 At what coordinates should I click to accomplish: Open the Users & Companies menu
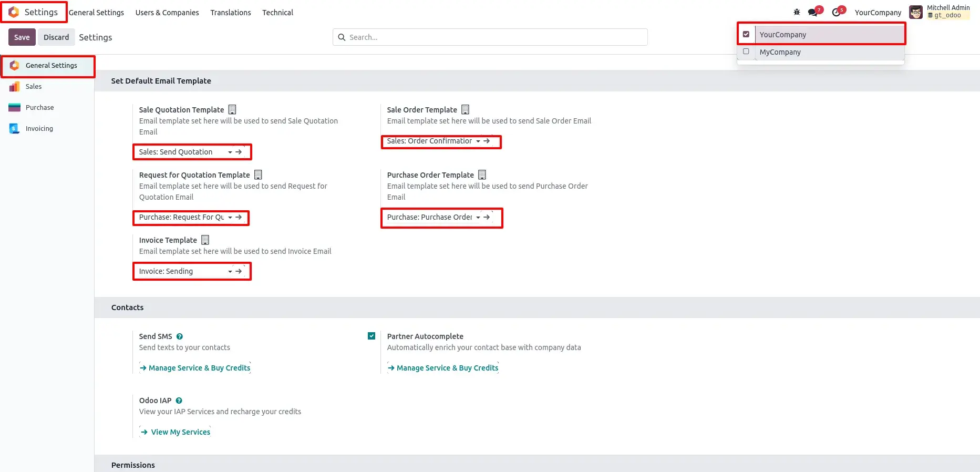[167, 12]
